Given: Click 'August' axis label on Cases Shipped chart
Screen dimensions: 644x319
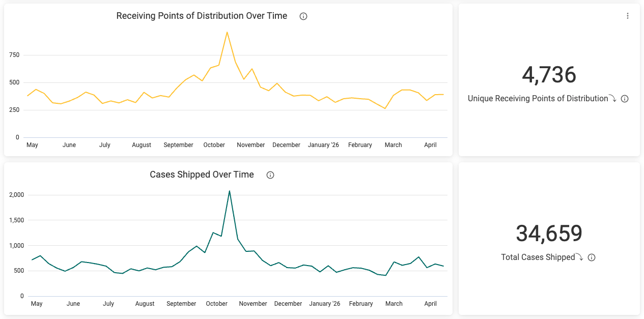Looking at the screenshot, I should (x=145, y=304).
